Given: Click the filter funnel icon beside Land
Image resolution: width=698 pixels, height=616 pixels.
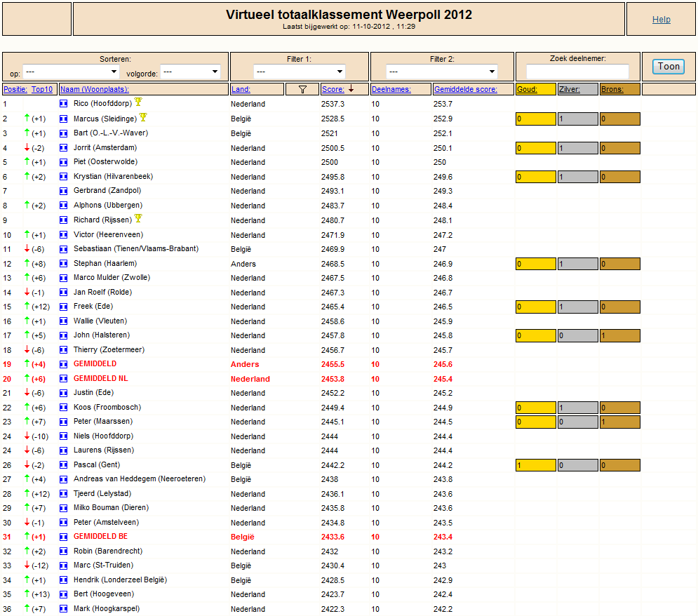Looking at the screenshot, I should coord(303,90).
